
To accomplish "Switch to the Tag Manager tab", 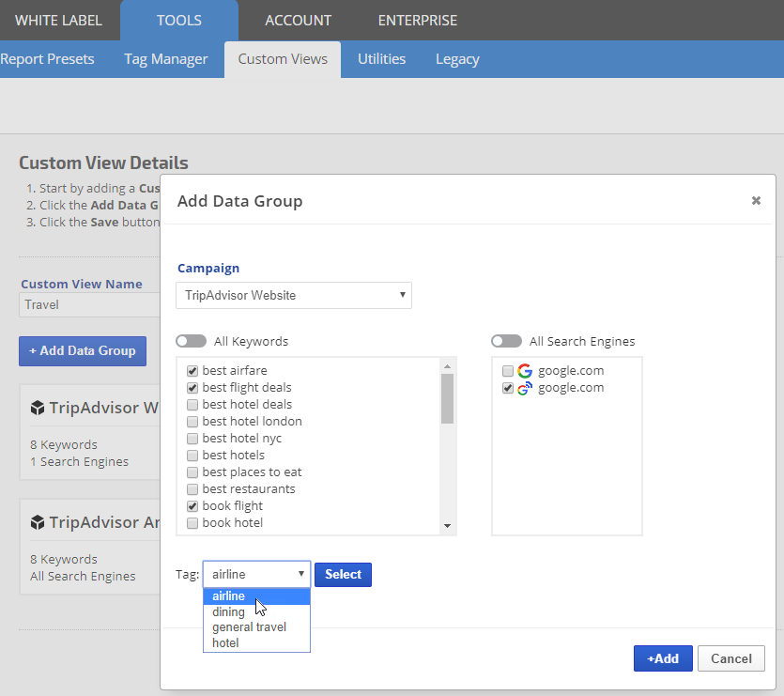I will coord(165,59).
